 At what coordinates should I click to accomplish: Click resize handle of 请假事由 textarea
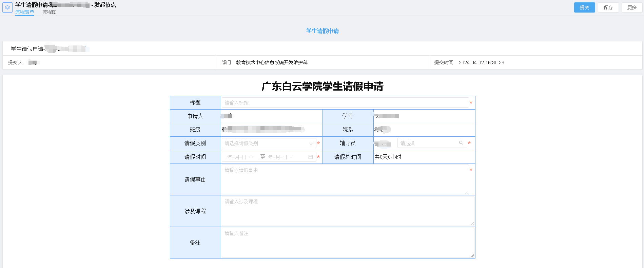[x=467, y=192]
